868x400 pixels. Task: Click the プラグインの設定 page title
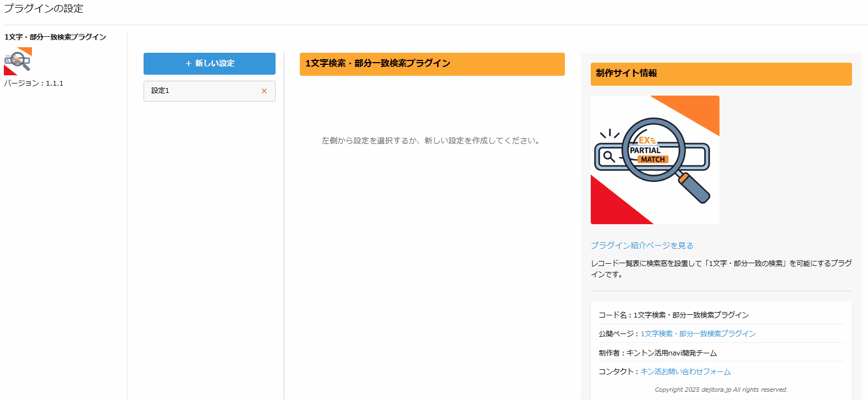click(44, 9)
